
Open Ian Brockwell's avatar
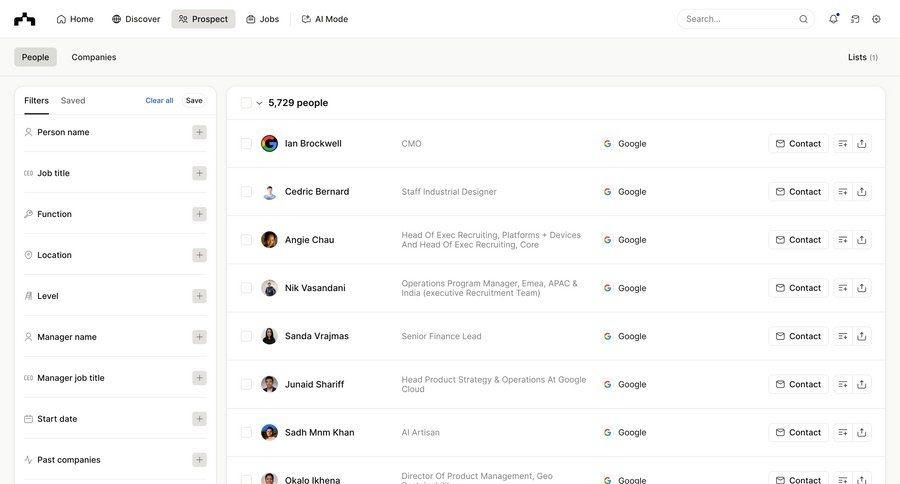coord(269,144)
